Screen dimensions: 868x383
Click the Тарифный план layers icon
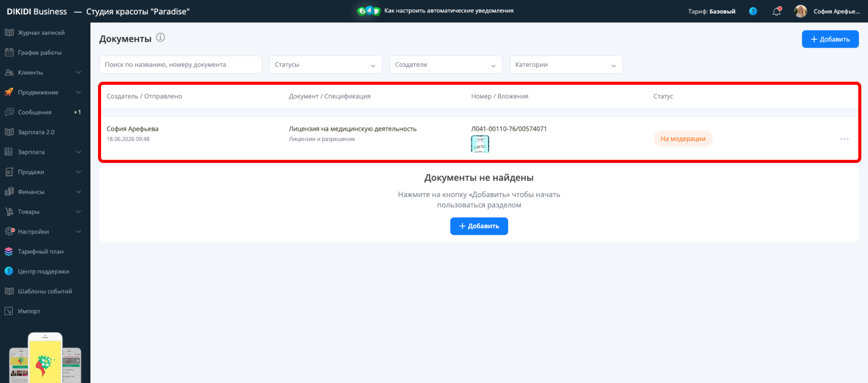click(x=9, y=252)
